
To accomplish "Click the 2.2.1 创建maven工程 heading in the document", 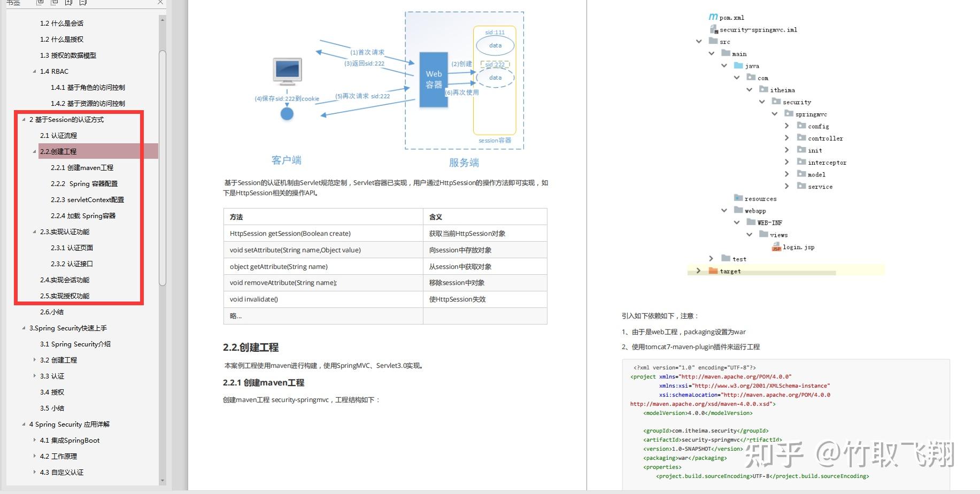I will 264,383.
